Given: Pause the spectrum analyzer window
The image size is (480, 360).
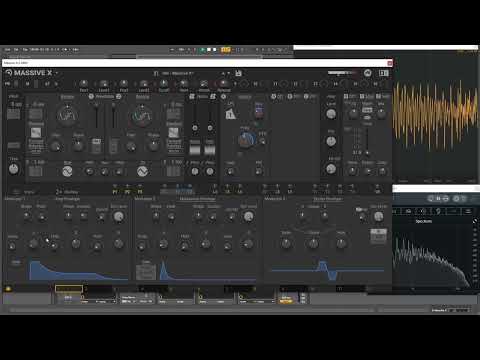Looking at the screenshot, I should (x=438, y=198).
